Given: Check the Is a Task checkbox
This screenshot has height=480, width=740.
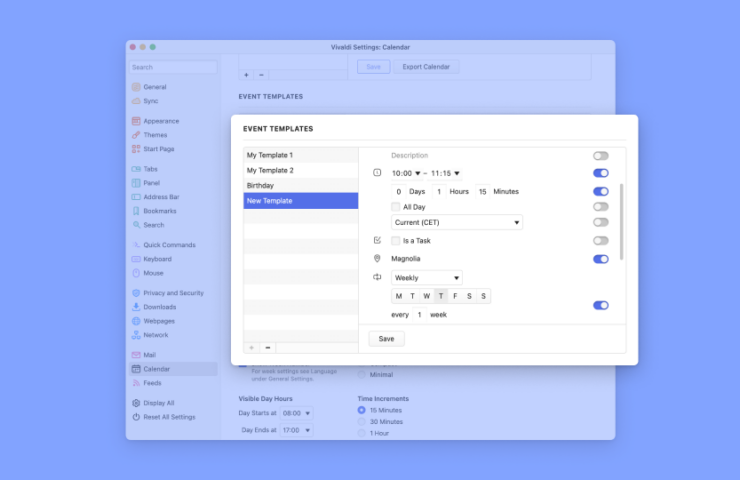Looking at the screenshot, I should [395, 241].
